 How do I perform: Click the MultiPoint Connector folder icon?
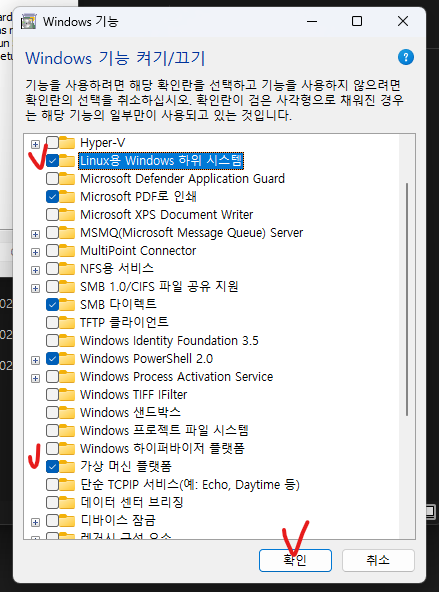pyautogui.click(x=67, y=251)
